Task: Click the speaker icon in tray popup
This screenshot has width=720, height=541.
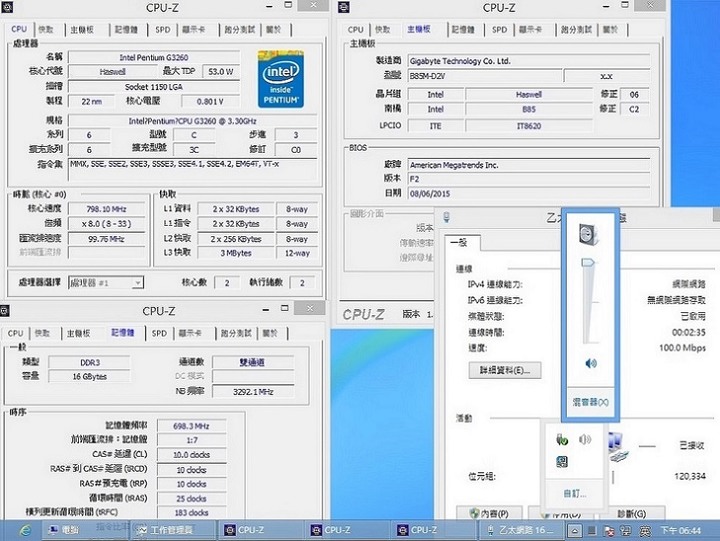Action: click(585, 440)
